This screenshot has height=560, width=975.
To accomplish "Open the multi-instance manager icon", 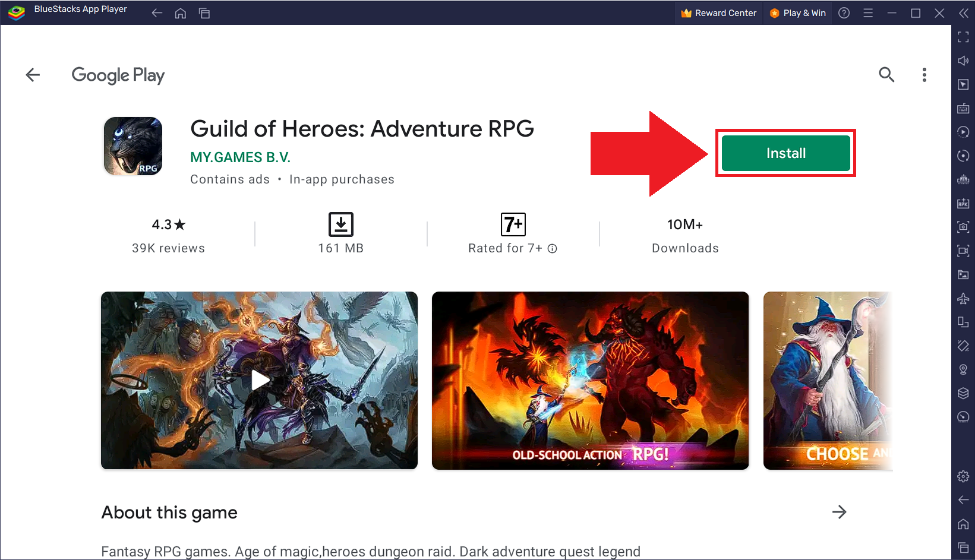I will pos(963,179).
